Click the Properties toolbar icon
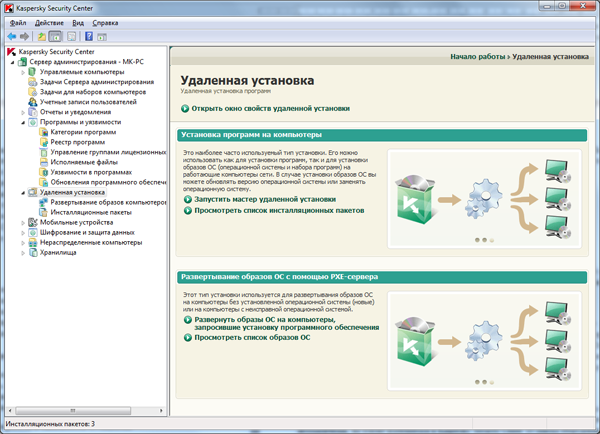This screenshot has width=600, height=434. 72,36
